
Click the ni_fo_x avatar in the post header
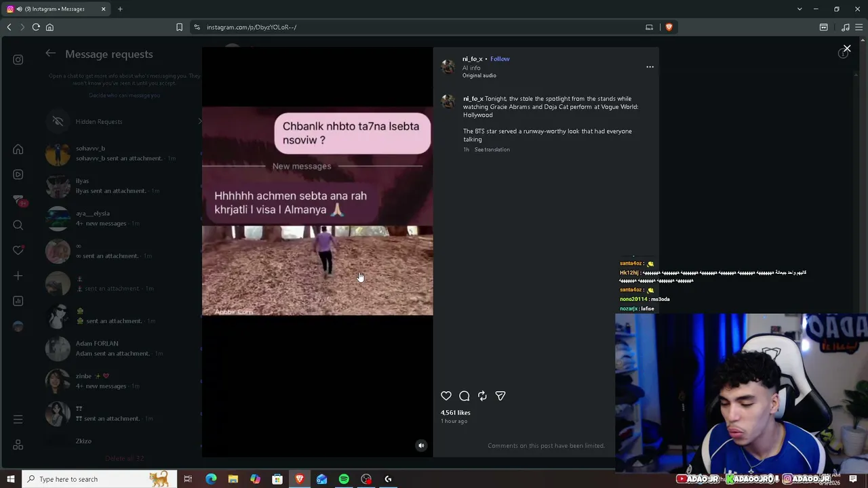[448, 66]
